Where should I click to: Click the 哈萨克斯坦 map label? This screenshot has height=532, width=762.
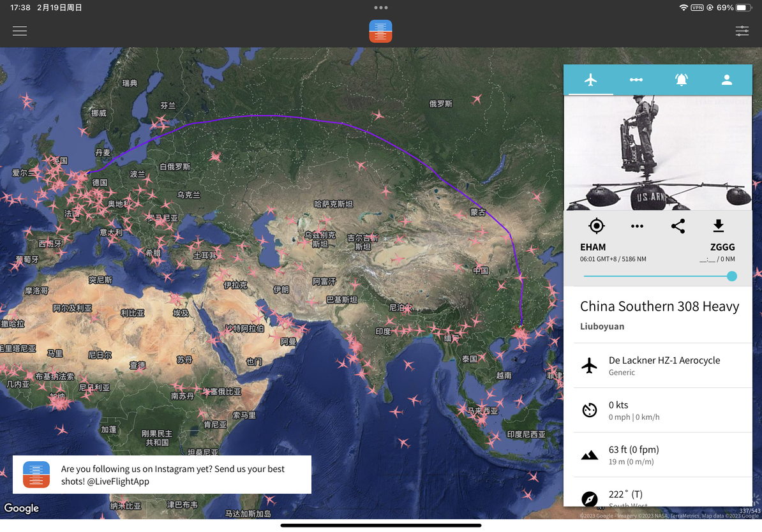pos(333,204)
